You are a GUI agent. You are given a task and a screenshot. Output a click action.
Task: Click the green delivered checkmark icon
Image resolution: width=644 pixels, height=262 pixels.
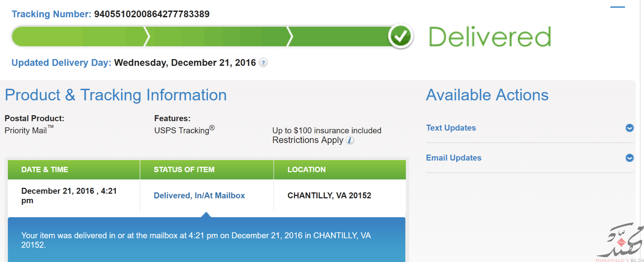400,36
